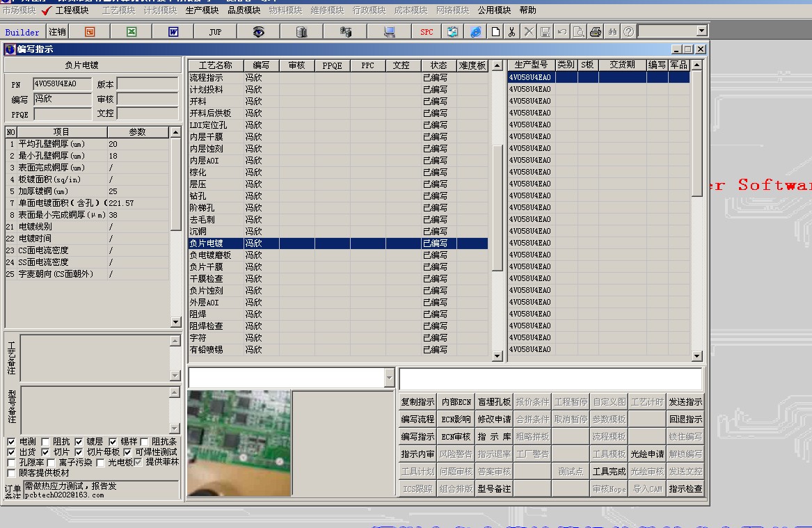The image size is (812, 528).
Task: Click the Word document icon in toolbar
Action: [173, 32]
